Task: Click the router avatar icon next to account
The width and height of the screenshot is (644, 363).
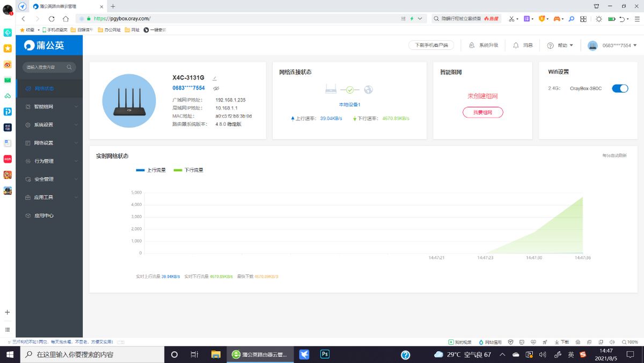Action: tap(592, 46)
